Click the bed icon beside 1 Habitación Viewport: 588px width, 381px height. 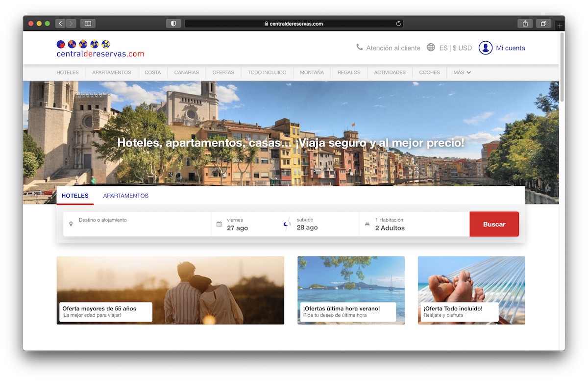point(367,224)
